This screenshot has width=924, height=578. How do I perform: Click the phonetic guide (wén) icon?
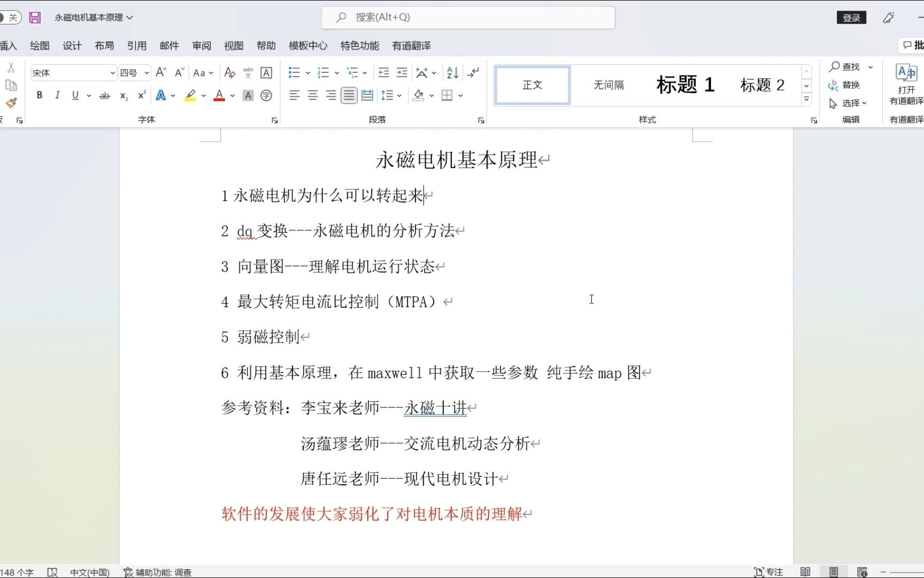[x=248, y=72]
